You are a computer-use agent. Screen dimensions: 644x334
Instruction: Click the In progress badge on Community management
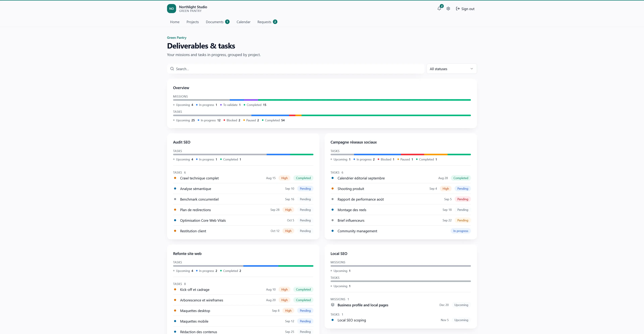click(461, 231)
